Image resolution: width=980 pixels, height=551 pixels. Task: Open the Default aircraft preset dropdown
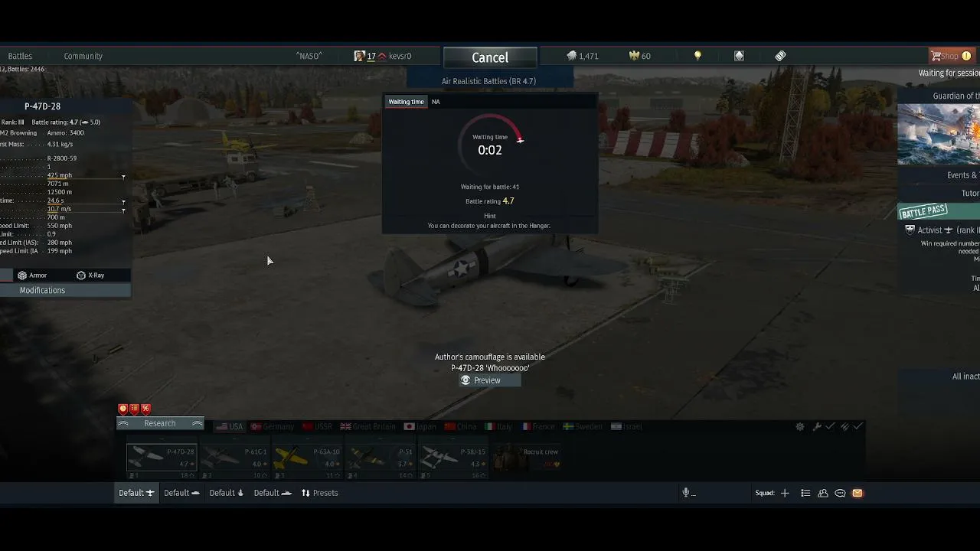pyautogui.click(x=136, y=493)
